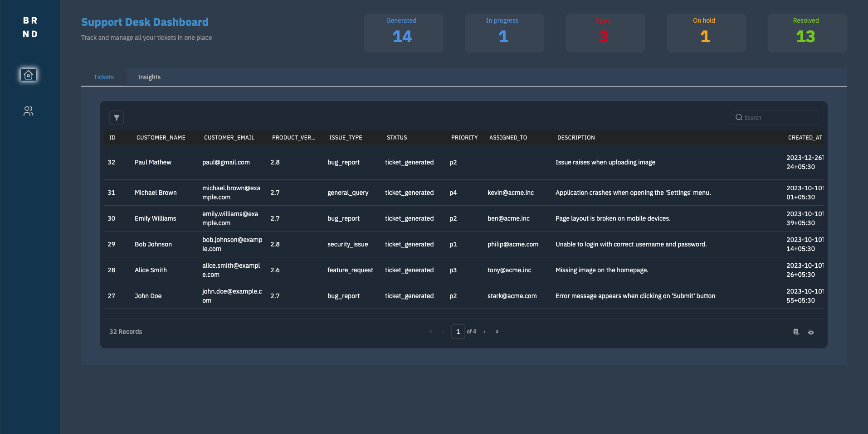Click the On hold stat card
This screenshot has height=434, width=868.
pos(706,33)
